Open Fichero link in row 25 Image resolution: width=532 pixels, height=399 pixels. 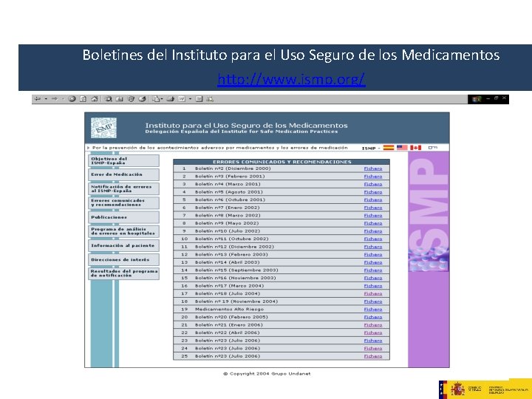click(373, 356)
